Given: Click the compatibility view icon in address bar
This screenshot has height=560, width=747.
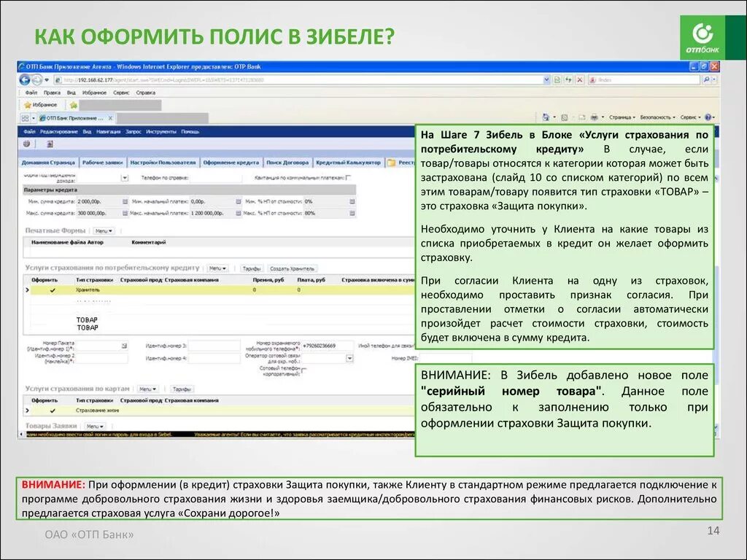Looking at the screenshot, I should click(557, 80).
